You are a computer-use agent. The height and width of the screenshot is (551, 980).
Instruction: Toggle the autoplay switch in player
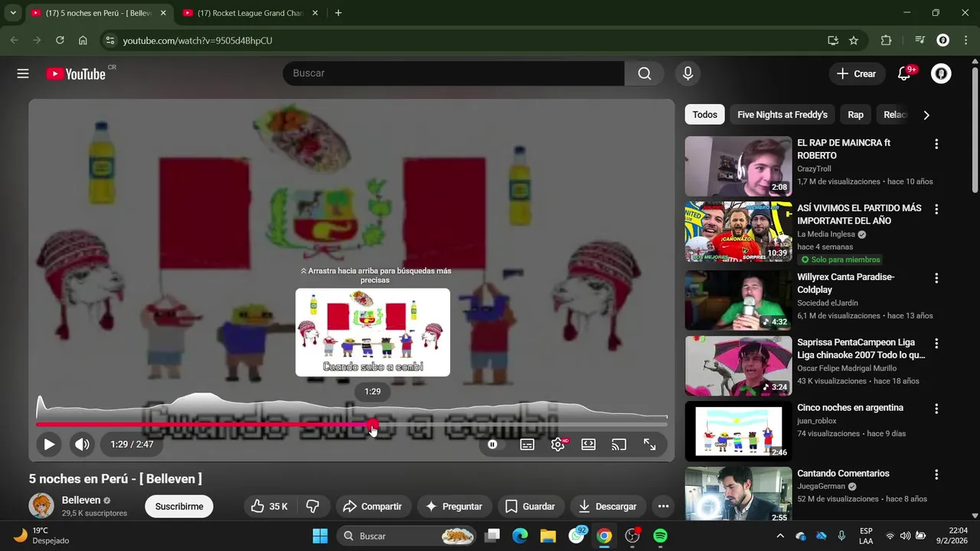click(492, 444)
